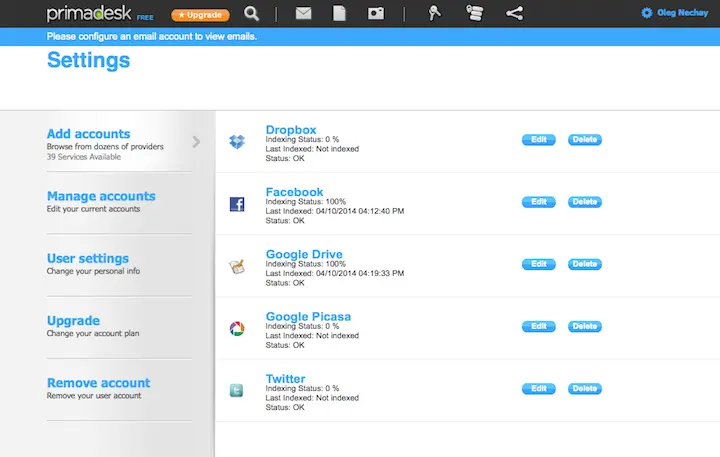Edit the Facebook account
This screenshot has width=720, height=457.
(x=539, y=202)
